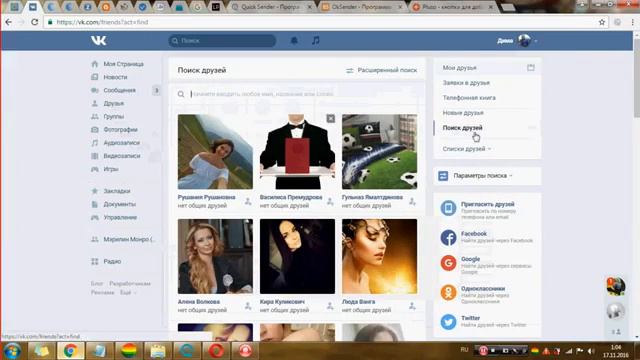This screenshot has width=640, height=360.
Task: Open Моя Страница in left sidebar
Action: pos(123,64)
